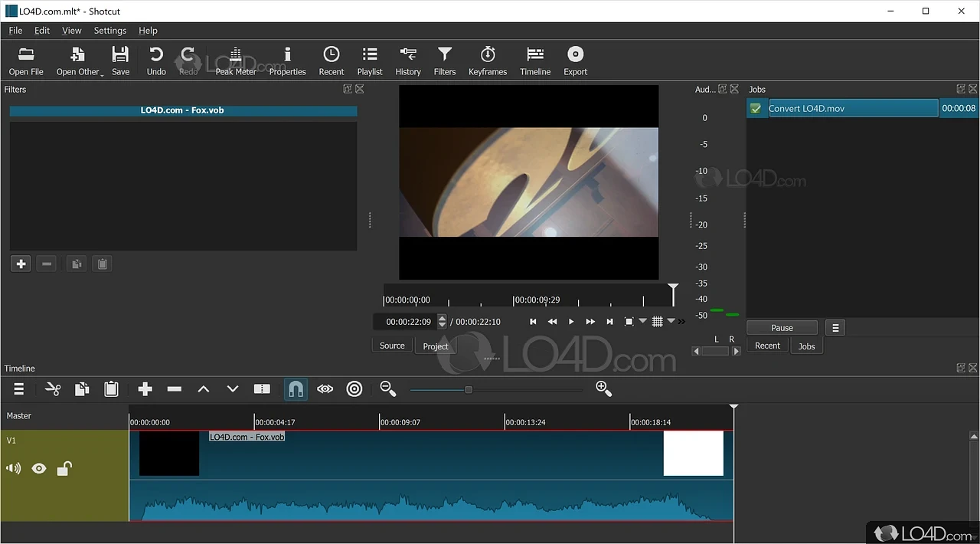The image size is (980, 544).
Task: Switch to the Project tab
Action: (x=435, y=346)
